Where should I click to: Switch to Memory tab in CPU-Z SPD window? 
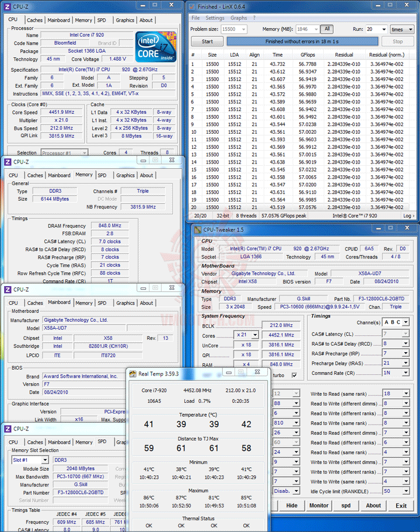84,443
